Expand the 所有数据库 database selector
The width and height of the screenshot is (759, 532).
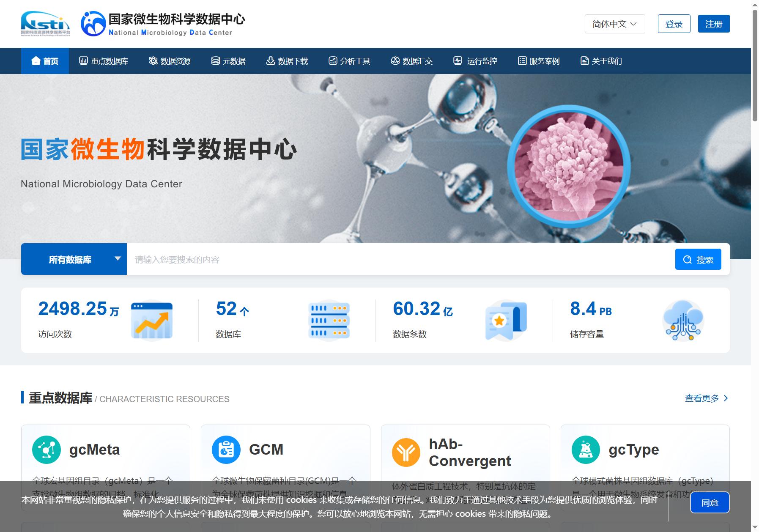[x=74, y=259]
